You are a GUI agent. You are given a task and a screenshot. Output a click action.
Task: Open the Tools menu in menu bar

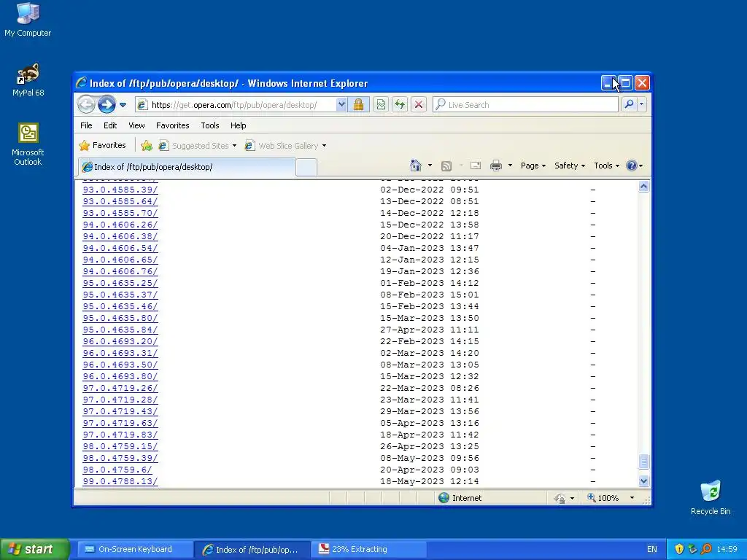coord(209,125)
